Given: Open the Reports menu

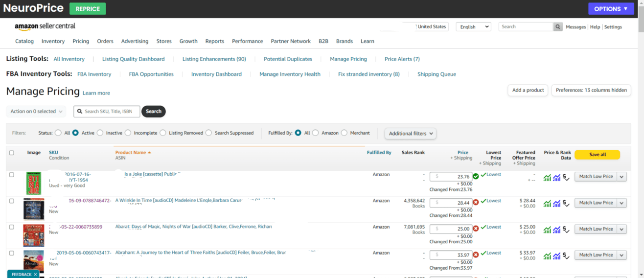Looking at the screenshot, I should (214, 42).
